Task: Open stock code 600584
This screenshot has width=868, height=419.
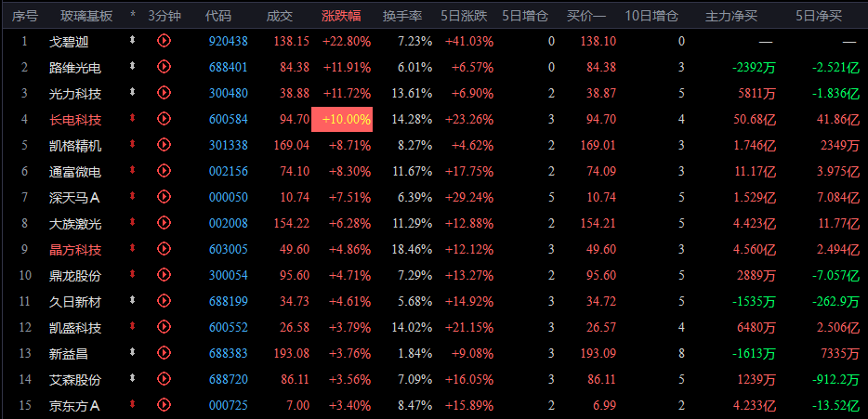Action: [228, 120]
